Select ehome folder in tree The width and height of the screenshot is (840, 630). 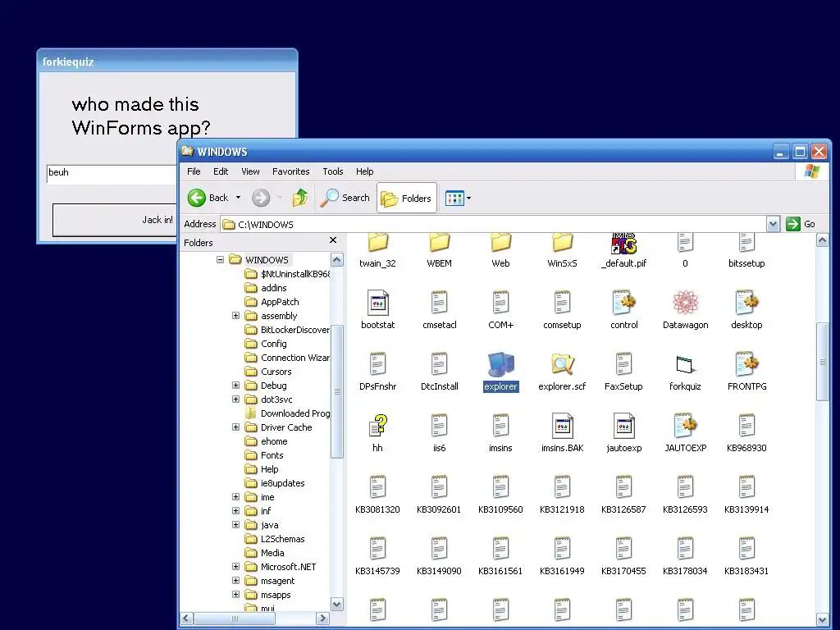[274, 441]
